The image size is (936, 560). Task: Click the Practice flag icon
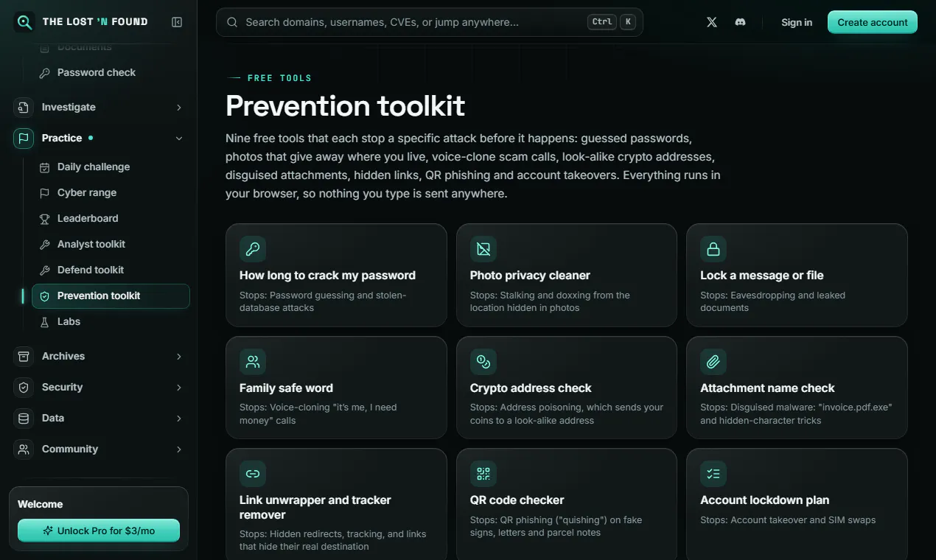click(x=24, y=138)
